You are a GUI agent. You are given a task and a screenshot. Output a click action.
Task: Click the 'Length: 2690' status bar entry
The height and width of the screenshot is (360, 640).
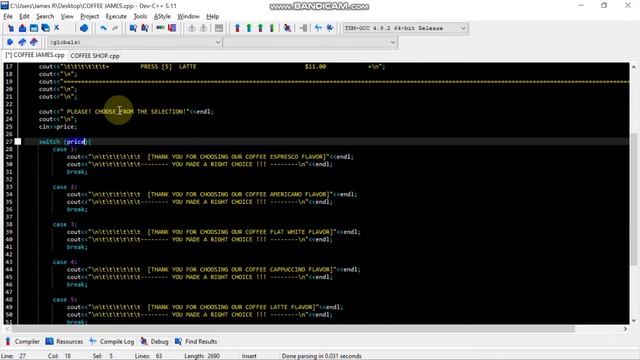[202, 356]
